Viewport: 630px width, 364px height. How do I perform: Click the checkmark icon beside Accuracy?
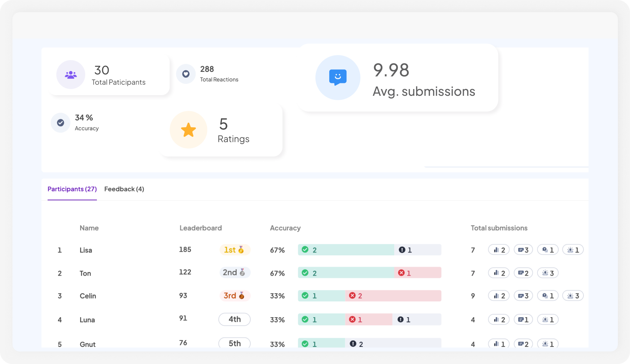[60, 122]
